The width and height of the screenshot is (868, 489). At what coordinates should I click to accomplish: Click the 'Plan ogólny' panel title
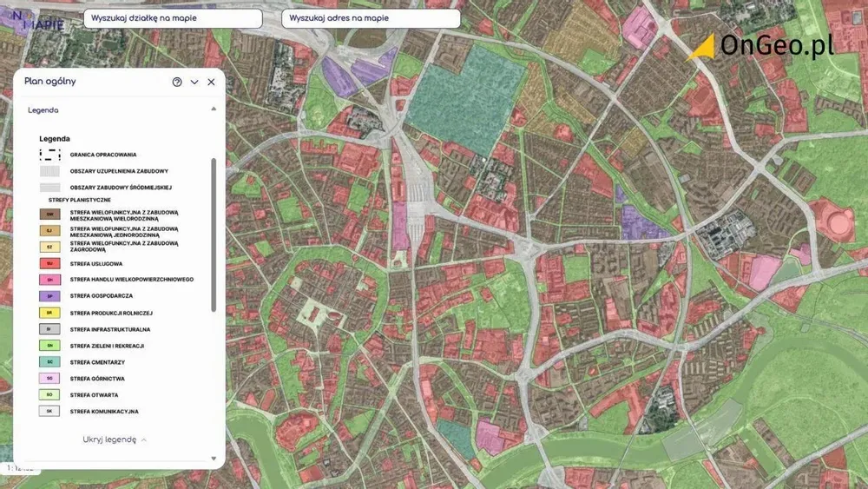click(x=49, y=82)
